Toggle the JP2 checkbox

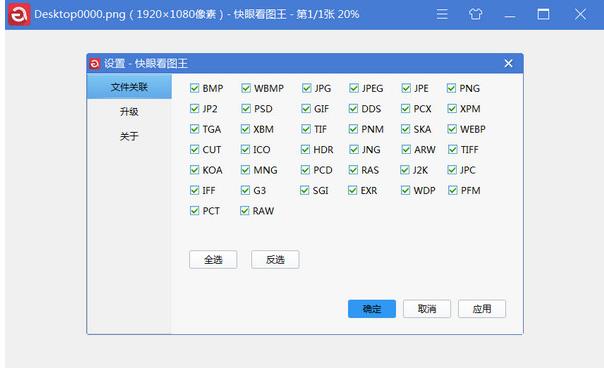pyautogui.click(x=195, y=109)
